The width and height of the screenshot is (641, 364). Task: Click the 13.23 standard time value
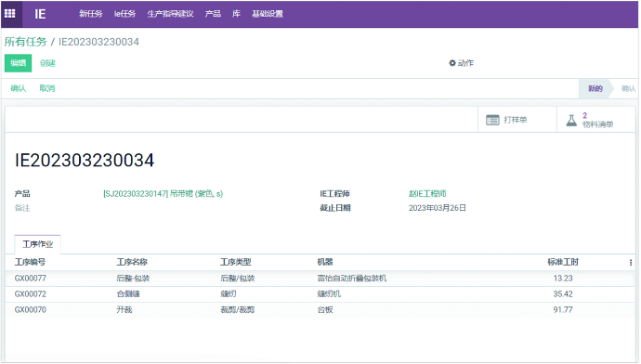[563, 279]
